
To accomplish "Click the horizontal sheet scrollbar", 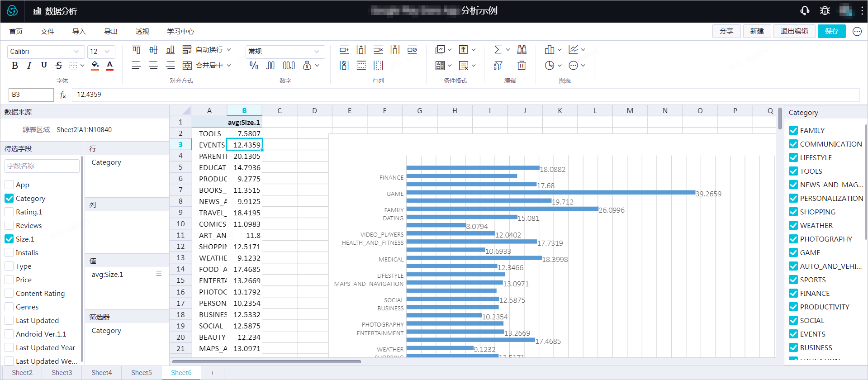I will pyautogui.click(x=266, y=361).
